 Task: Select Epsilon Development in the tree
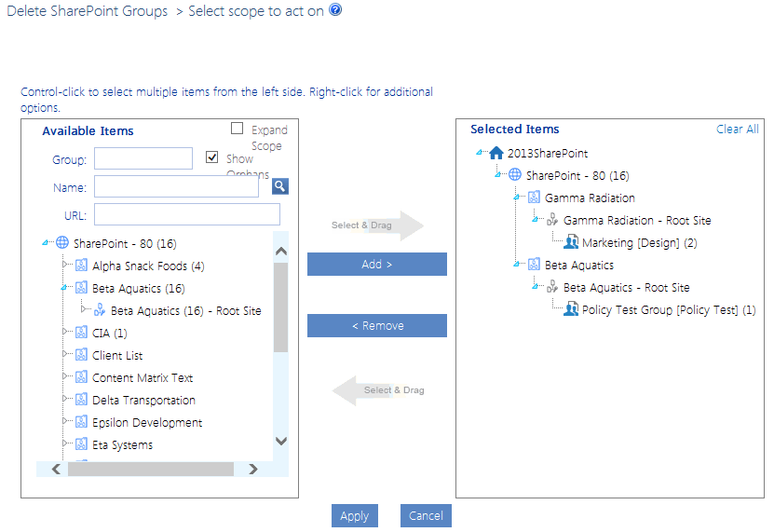[147, 423]
